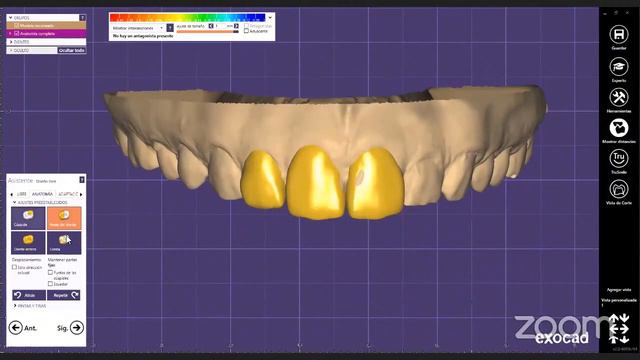Switch to the LIBRE tab
This screenshot has height=360, width=640.
point(22,194)
